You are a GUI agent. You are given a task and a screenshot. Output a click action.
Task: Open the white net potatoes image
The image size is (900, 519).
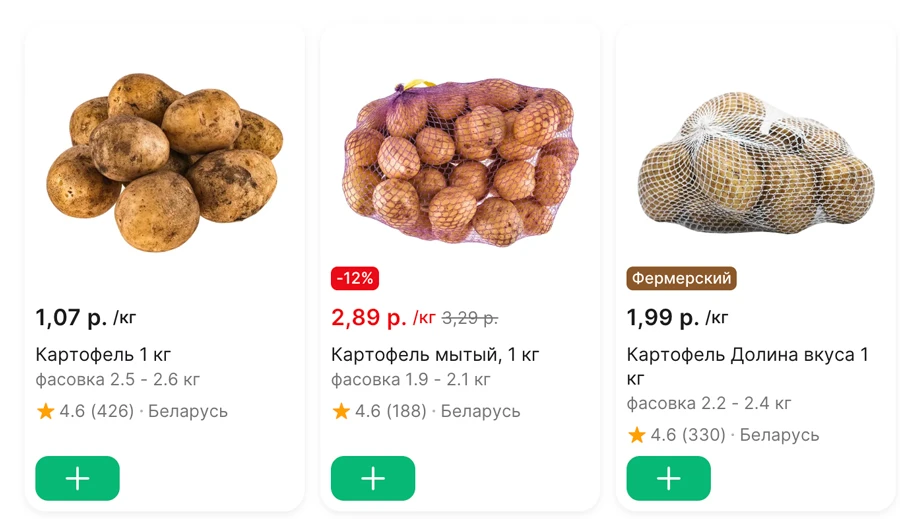coord(756,162)
